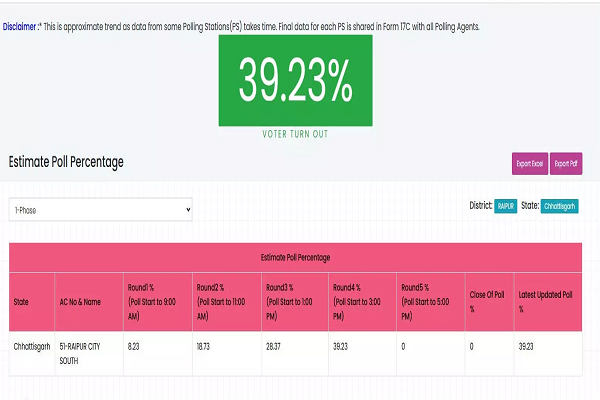Click the Export Pdf button

567,163
